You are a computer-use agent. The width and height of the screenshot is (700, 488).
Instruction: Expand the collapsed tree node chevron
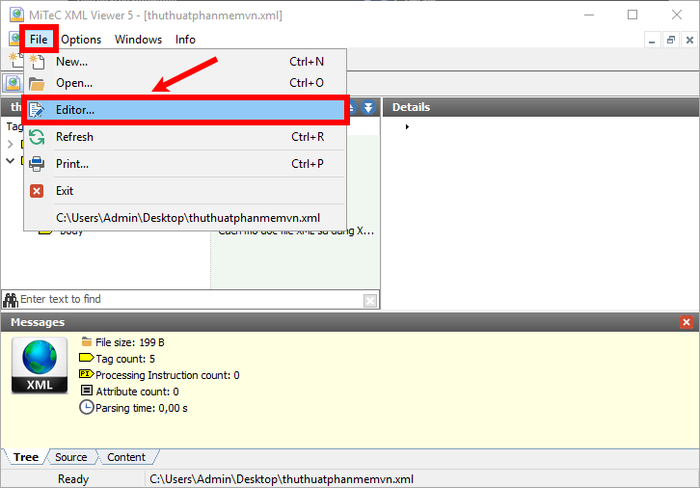10,144
